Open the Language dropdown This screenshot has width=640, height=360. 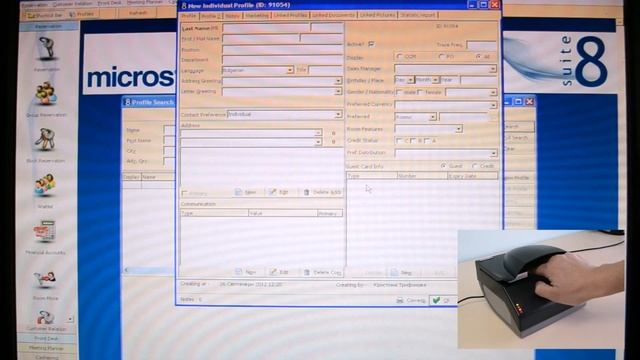click(289, 70)
